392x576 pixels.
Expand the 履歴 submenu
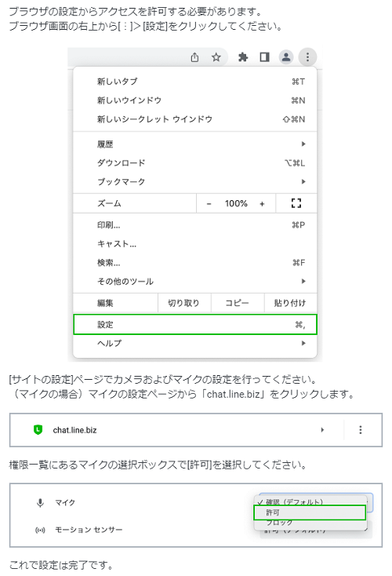tap(195, 144)
